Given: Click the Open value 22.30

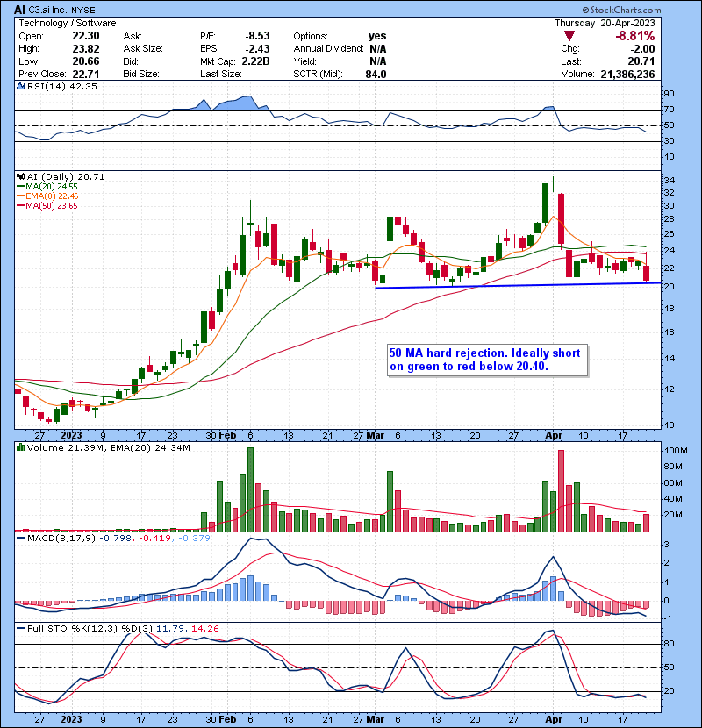Looking at the screenshot, I should pos(85,36).
